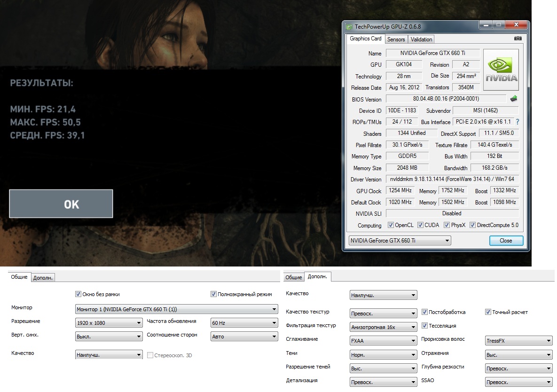The image size is (557, 392).
Task: Click the BIOS save chip icon
Action: point(514,99)
